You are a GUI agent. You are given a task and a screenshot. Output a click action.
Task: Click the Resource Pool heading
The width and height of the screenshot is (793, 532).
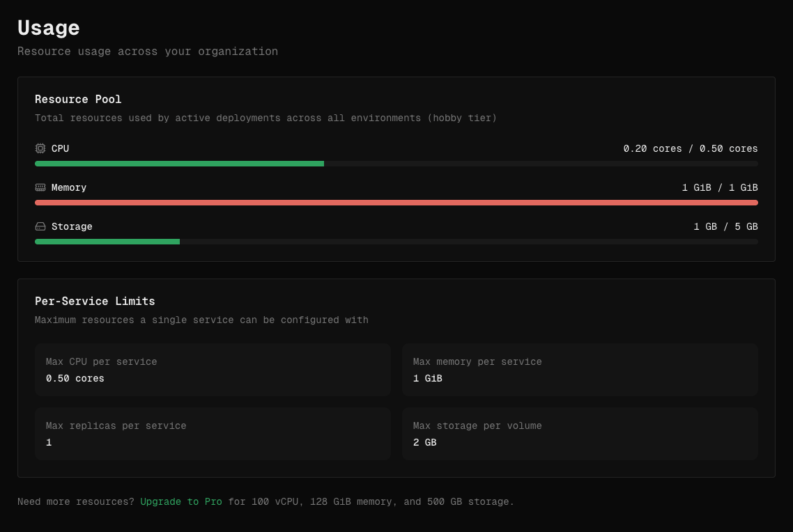pyautogui.click(x=78, y=100)
